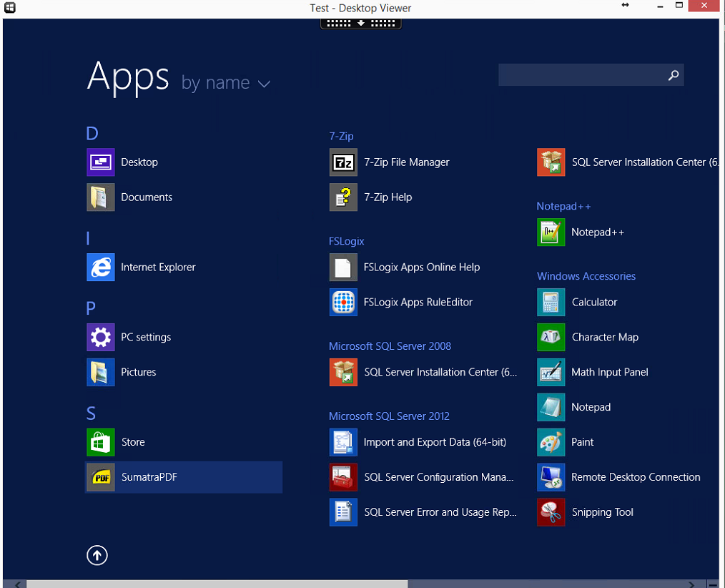725x588 pixels.
Task: Click the letter 'S' group header
Action: tap(91, 413)
